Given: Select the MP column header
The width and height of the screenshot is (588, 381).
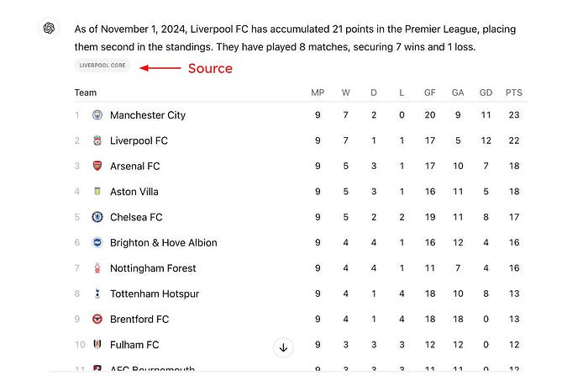Looking at the screenshot, I should pos(318,93).
